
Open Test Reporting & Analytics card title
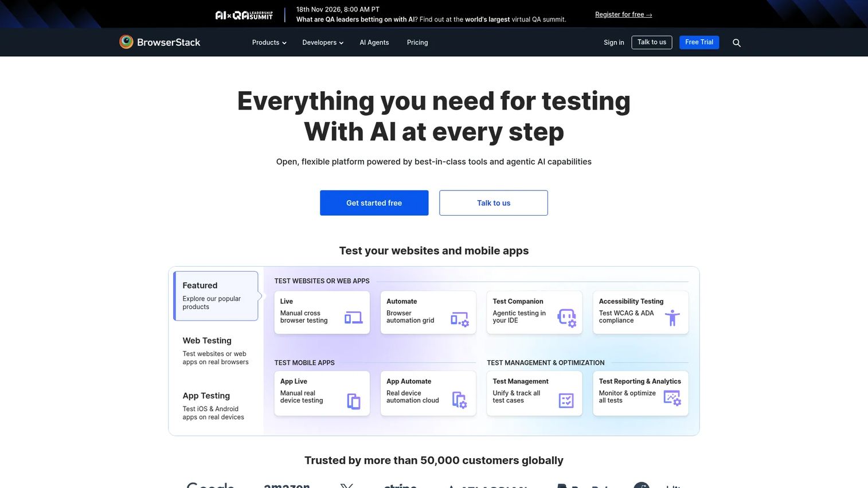(640, 381)
